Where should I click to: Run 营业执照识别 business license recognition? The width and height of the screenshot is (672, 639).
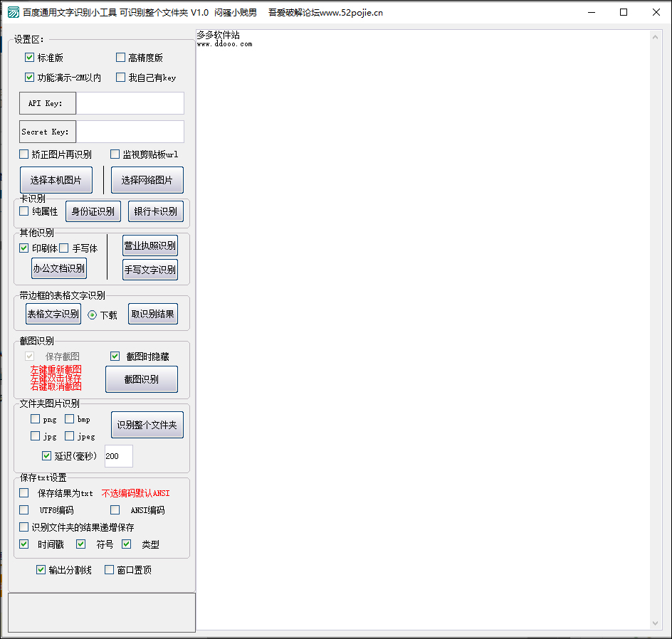tap(149, 245)
